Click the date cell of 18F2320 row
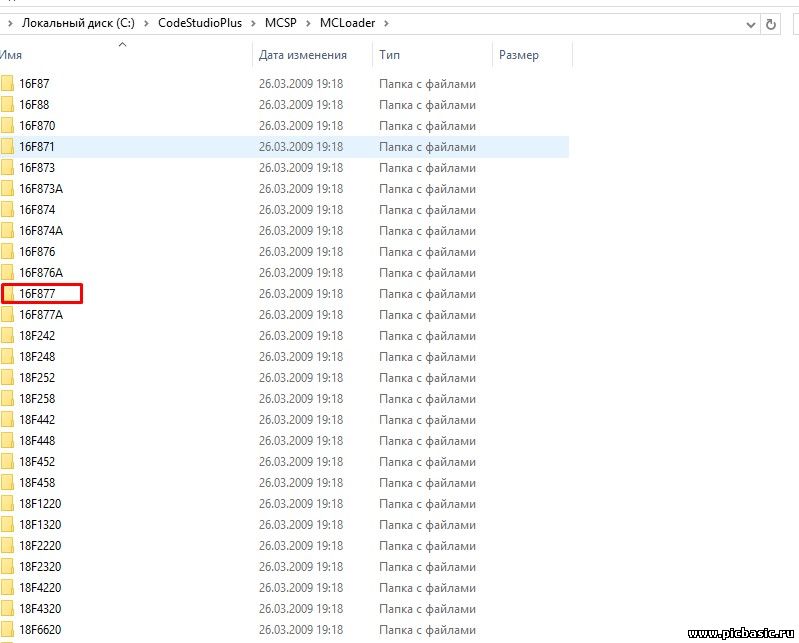This screenshot has height=643, width=799. (301, 567)
